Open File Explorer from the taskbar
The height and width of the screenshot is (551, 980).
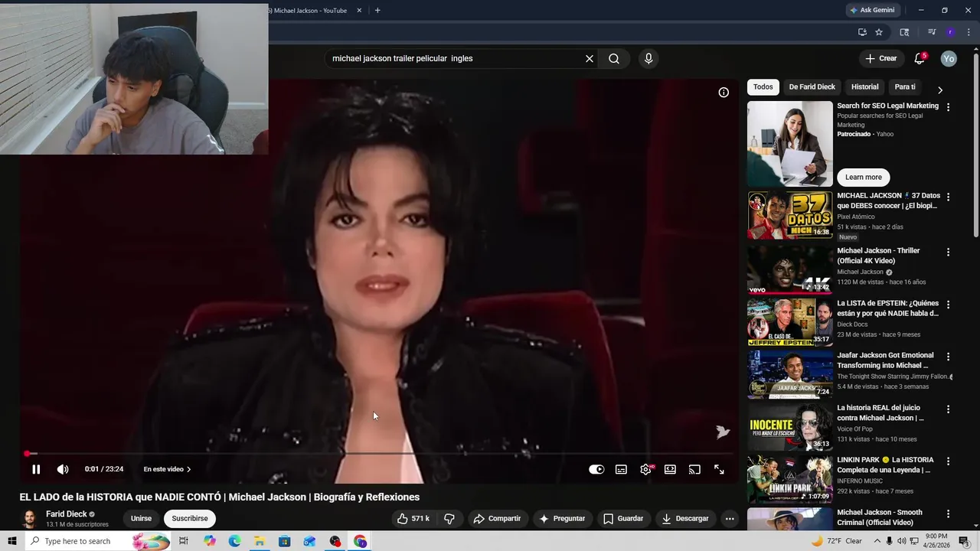pos(260,541)
